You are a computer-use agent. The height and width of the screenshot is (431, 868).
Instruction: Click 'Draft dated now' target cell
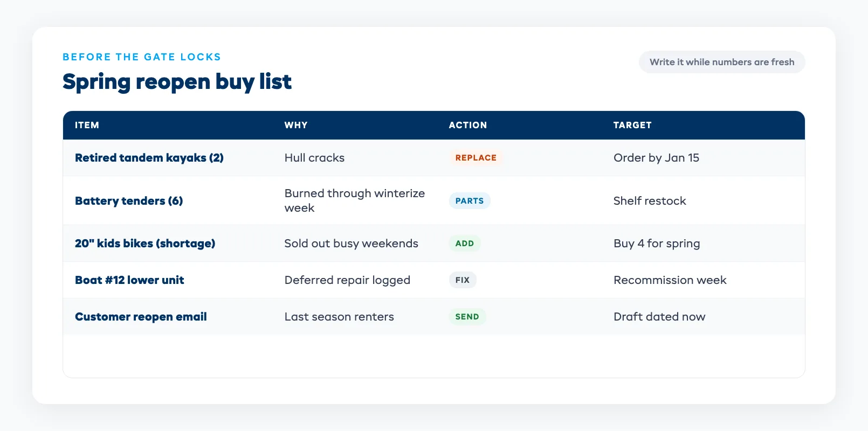[659, 317]
